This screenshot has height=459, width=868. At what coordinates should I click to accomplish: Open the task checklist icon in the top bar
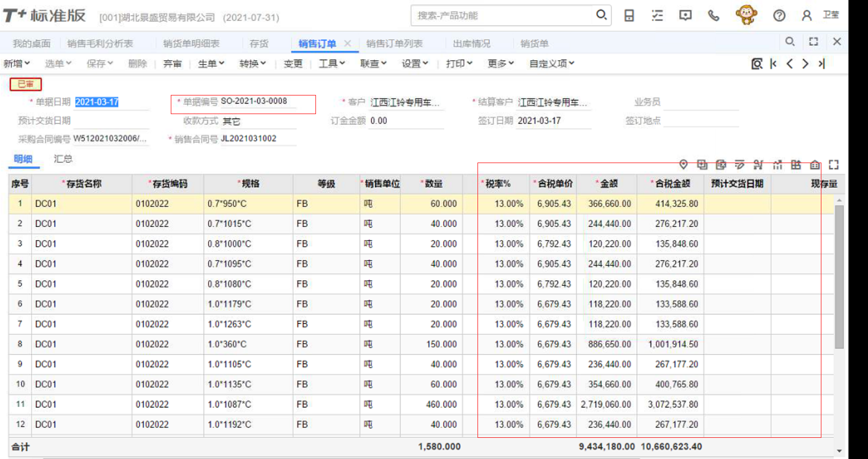point(658,16)
